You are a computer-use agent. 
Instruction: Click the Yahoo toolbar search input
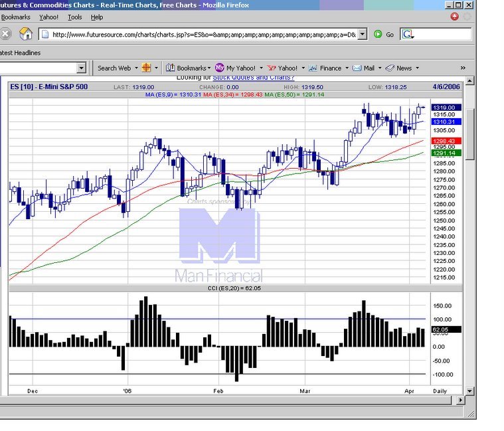[39, 68]
